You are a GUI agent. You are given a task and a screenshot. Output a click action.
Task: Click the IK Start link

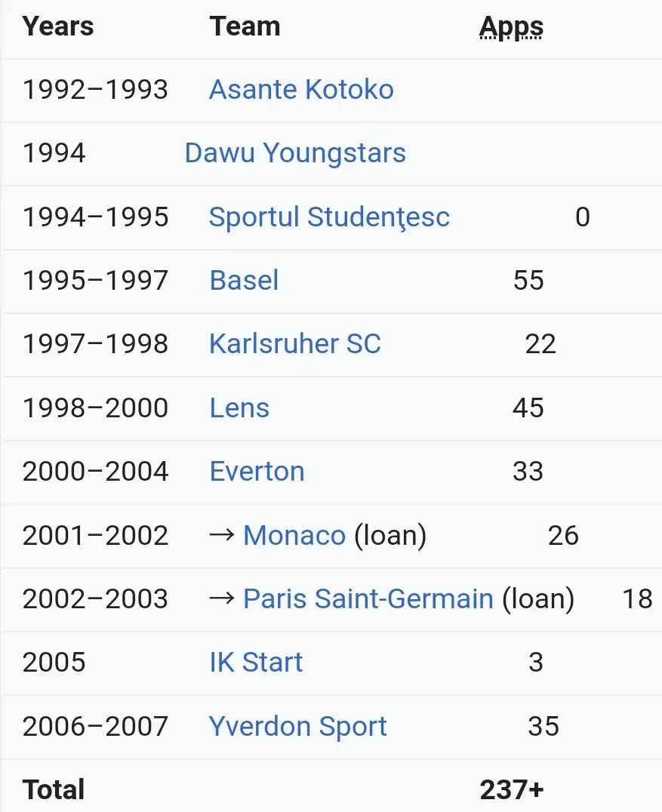(256, 663)
